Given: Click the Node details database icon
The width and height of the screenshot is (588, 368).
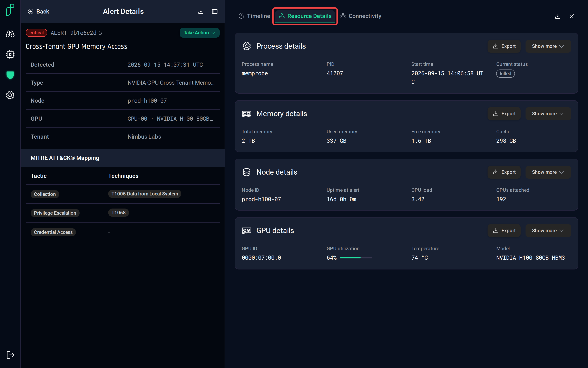Looking at the screenshot, I should tap(246, 172).
